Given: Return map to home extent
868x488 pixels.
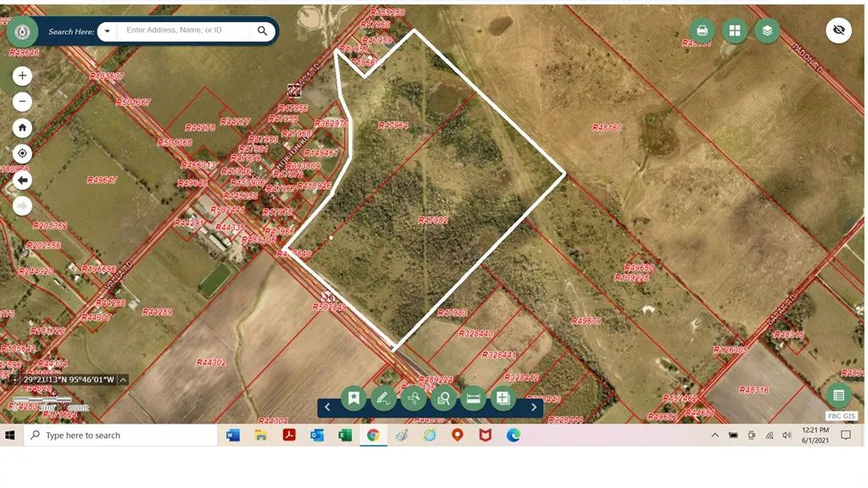Looking at the screenshot, I should click(23, 128).
